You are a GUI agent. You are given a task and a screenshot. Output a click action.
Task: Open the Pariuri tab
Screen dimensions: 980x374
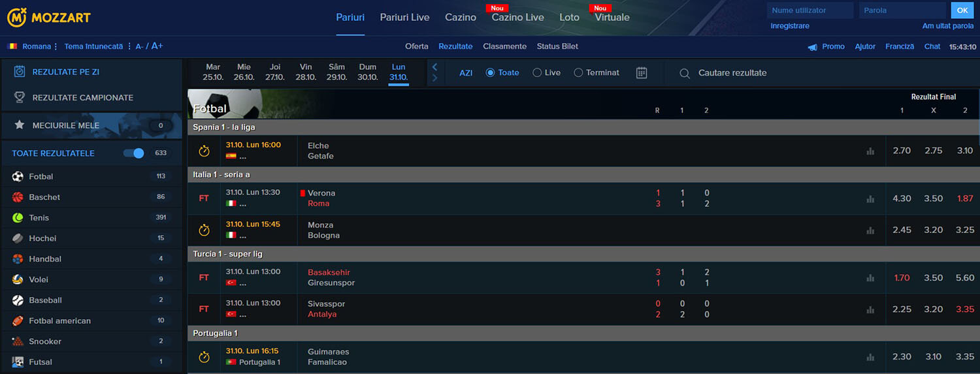(350, 18)
